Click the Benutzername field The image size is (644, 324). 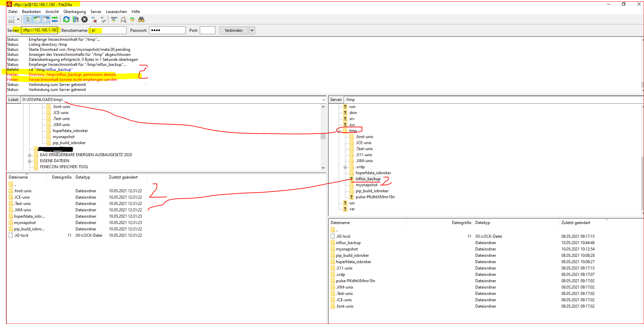(108, 30)
